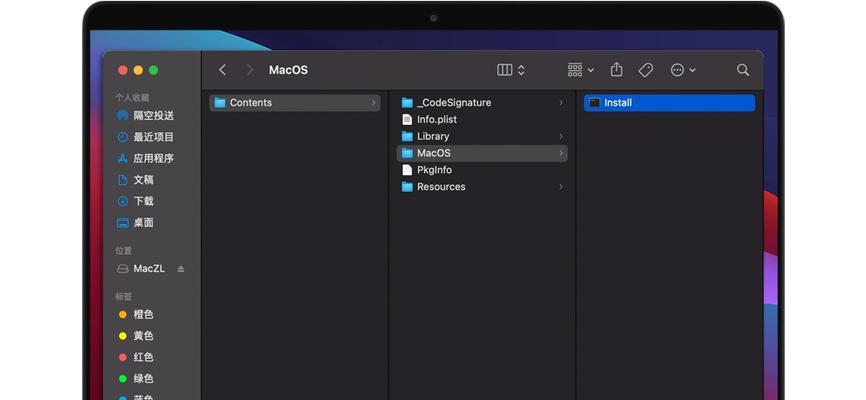
Task: Click the MacZL drive icon
Action: [123, 269]
